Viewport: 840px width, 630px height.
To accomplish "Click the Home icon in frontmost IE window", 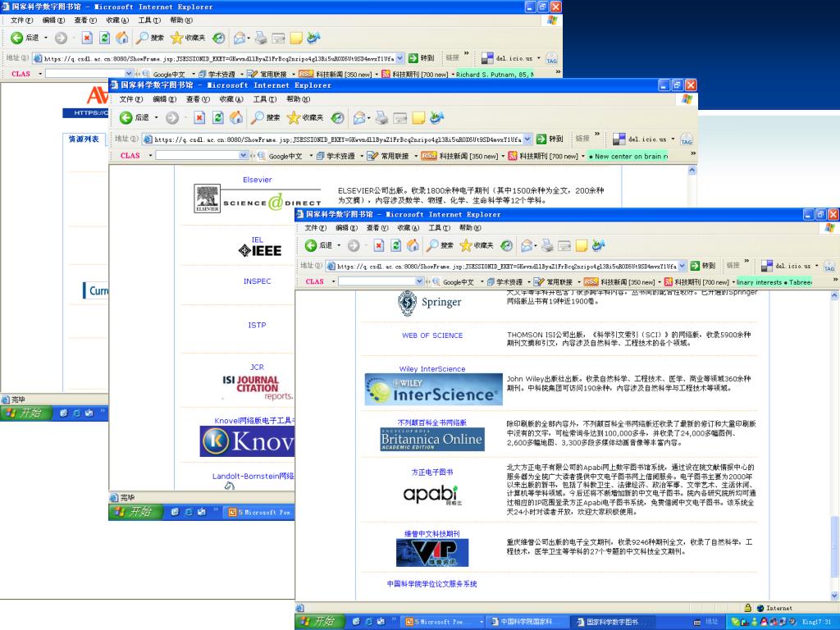I will 413,245.
